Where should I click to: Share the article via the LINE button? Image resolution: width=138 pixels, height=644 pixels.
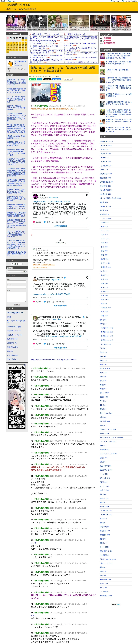click(33, 79)
